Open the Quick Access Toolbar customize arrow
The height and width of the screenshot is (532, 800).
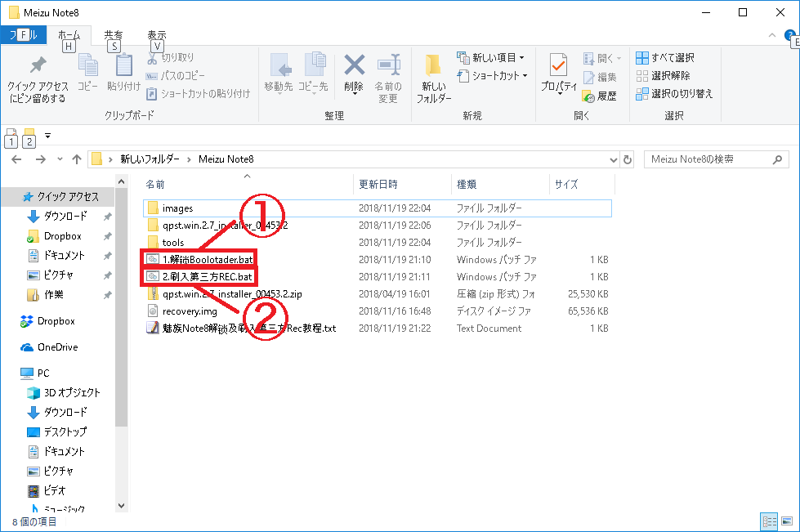[47, 135]
